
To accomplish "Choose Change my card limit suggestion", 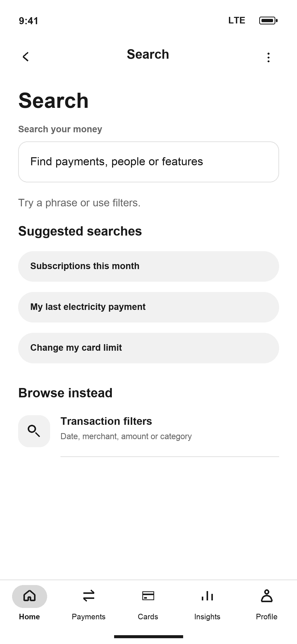I will pos(149,348).
